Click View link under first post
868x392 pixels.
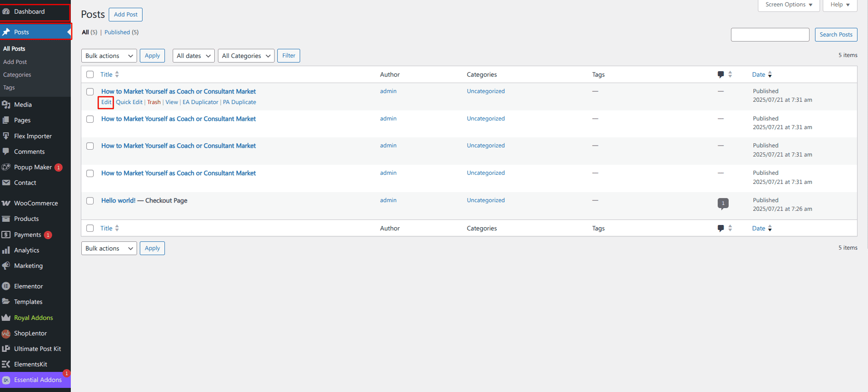[172, 102]
